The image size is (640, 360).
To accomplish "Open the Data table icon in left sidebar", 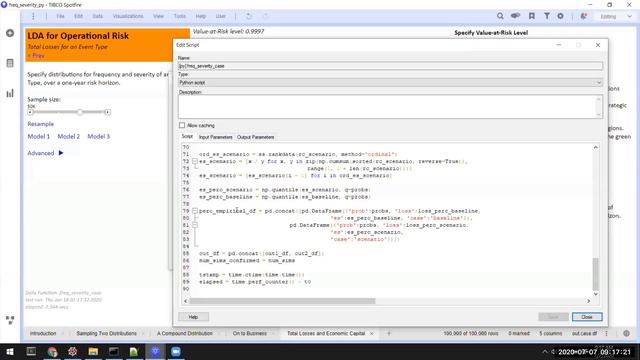I will coord(10,63).
